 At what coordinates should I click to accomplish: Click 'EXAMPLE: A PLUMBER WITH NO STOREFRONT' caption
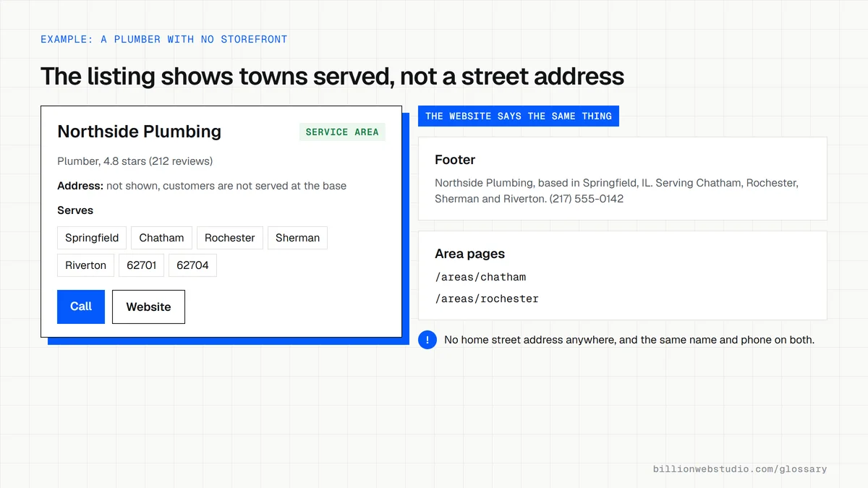coord(164,39)
